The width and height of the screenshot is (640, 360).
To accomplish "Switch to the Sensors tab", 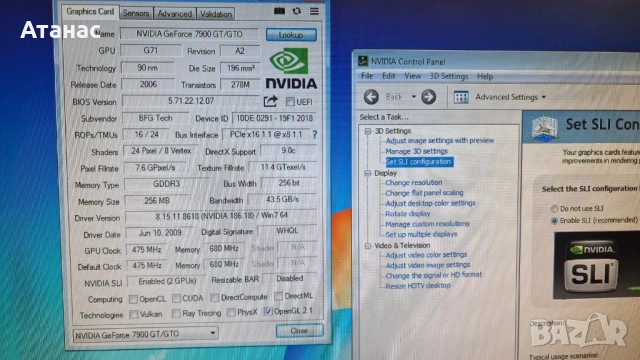I will click(x=136, y=13).
